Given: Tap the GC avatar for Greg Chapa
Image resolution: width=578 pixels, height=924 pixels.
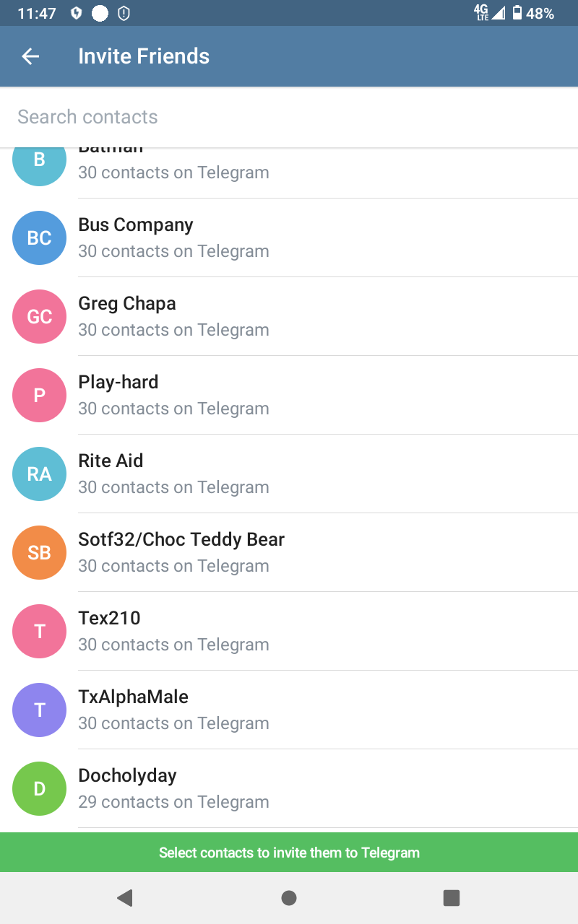Looking at the screenshot, I should [40, 316].
